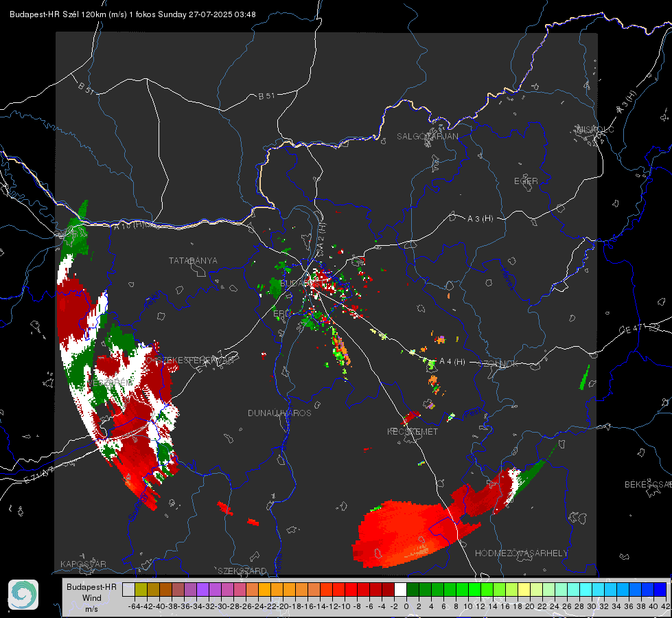Screen dimensions: 672x618
Task: Choose the yellow swatch between 18 and 20
Action: point(524,589)
